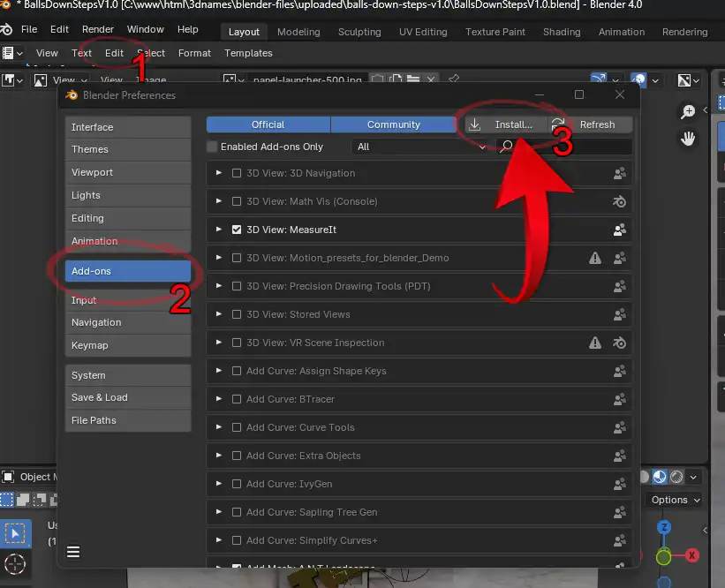Screen dimensions: 725x588
Task: Click the add-on search field
Action: point(563,147)
